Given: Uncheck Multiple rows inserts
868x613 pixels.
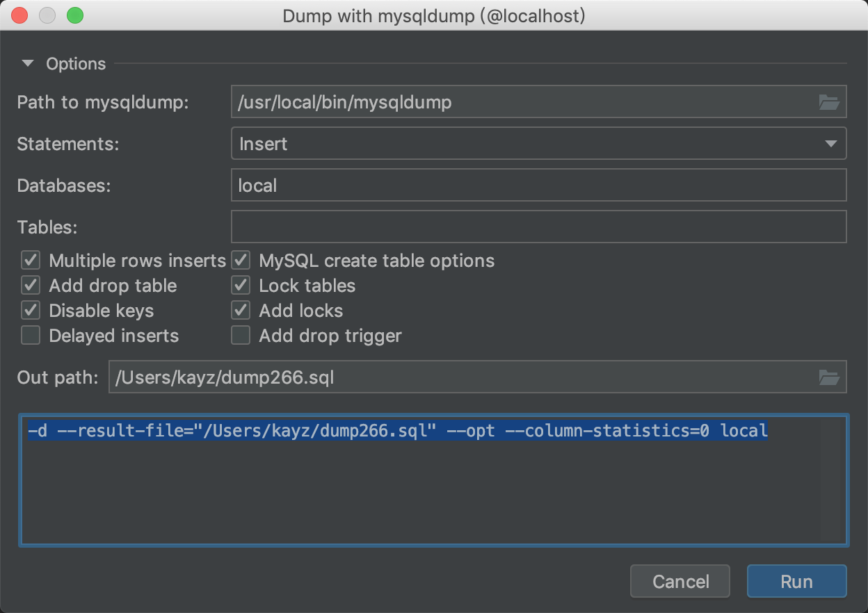Looking at the screenshot, I should [30, 260].
